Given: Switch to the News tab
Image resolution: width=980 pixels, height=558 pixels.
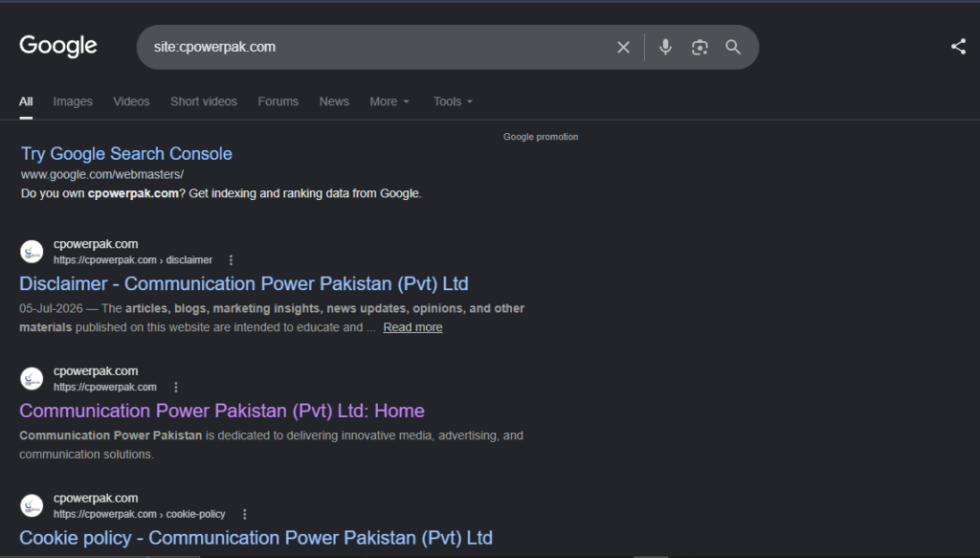Looking at the screenshot, I should coord(334,101).
